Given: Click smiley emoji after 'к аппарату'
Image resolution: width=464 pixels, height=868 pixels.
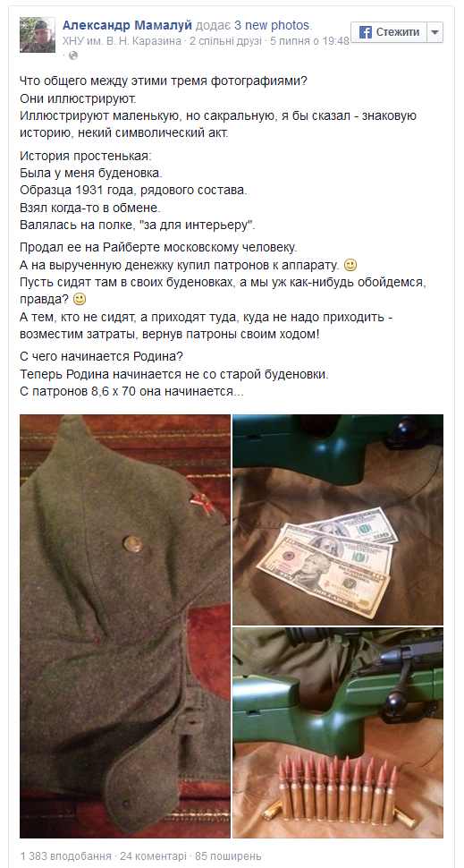Looking at the screenshot, I should click(x=350, y=265).
